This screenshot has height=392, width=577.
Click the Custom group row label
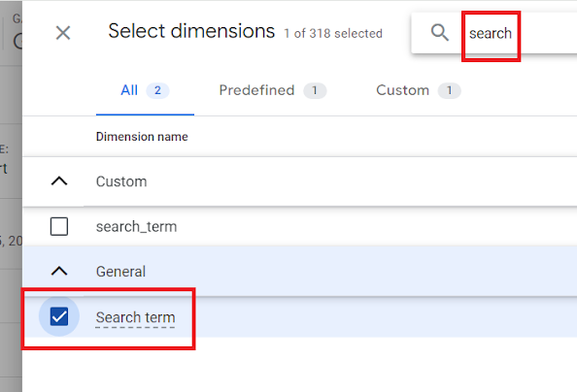pyautogui.click(x=121, y=181)
